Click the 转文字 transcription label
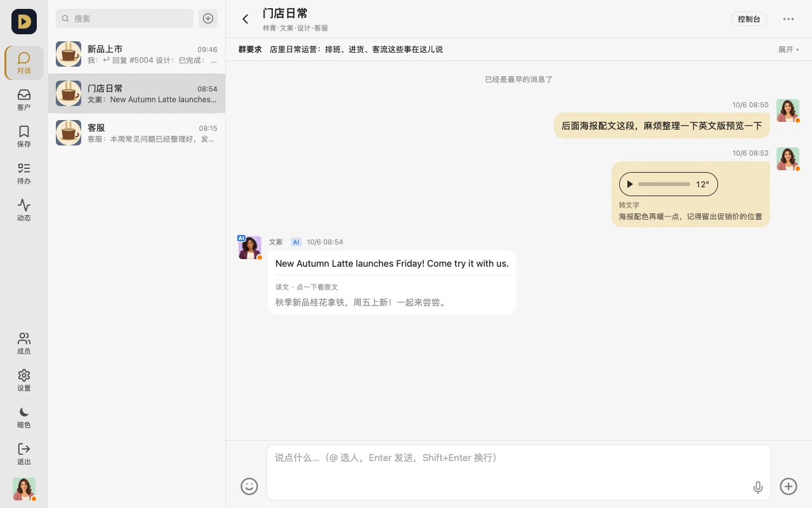Screen dimensions: 812x508 (x=629, y=205)
